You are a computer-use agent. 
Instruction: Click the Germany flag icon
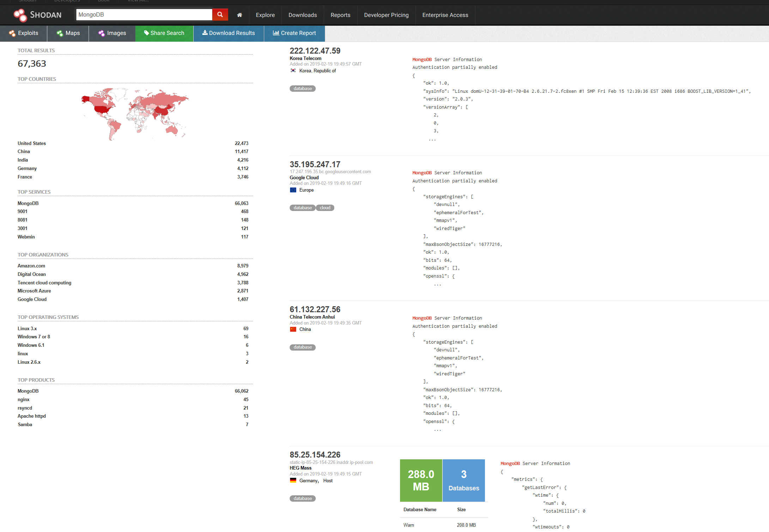[293, 480]
